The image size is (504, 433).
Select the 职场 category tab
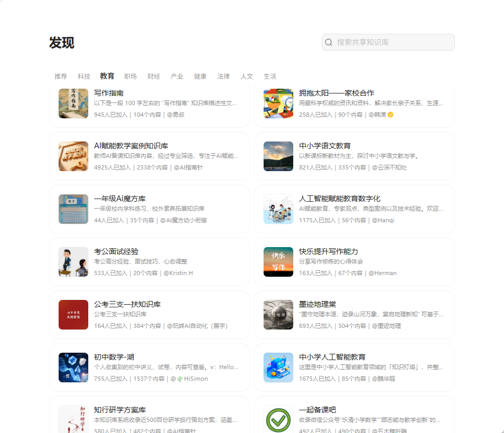click(x=130, y=77)
